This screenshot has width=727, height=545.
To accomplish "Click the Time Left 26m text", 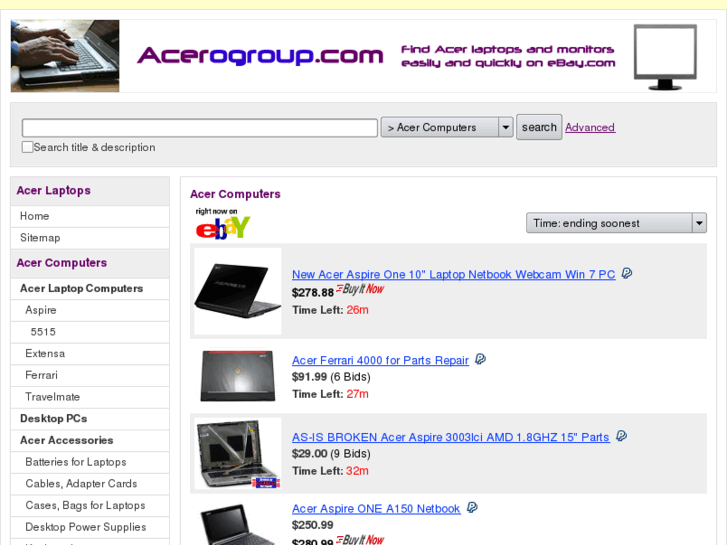I will [330, 310].
